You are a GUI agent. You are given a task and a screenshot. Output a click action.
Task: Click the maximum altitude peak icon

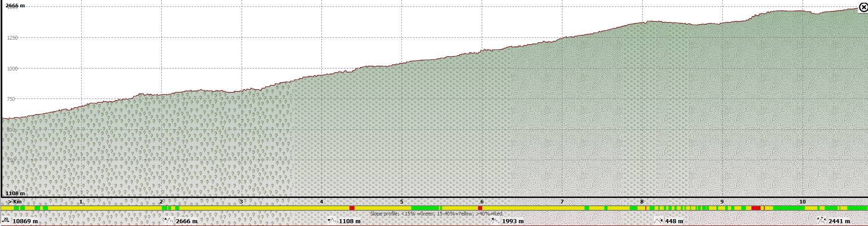point(169,221)
